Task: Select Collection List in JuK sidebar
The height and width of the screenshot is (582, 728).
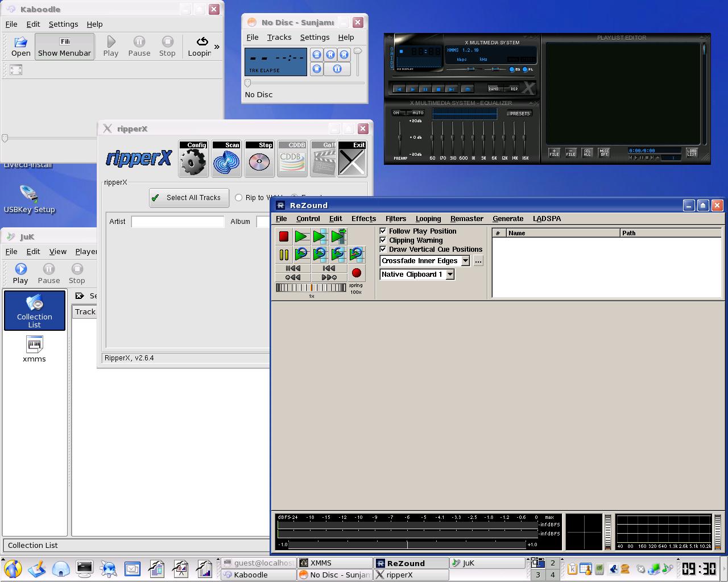Action: 35,310
